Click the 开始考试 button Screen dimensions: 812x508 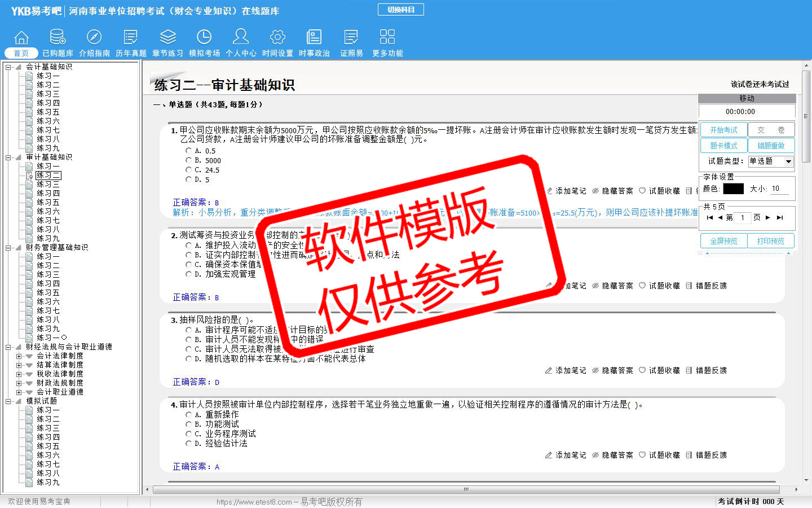tap(723, 130)
